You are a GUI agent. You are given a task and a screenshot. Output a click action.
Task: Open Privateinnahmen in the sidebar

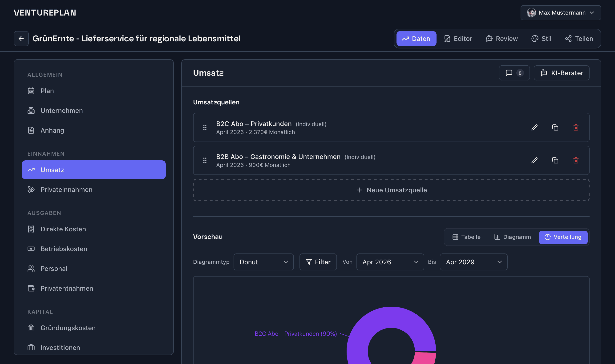pyautogui.click(x=93, y=190)
